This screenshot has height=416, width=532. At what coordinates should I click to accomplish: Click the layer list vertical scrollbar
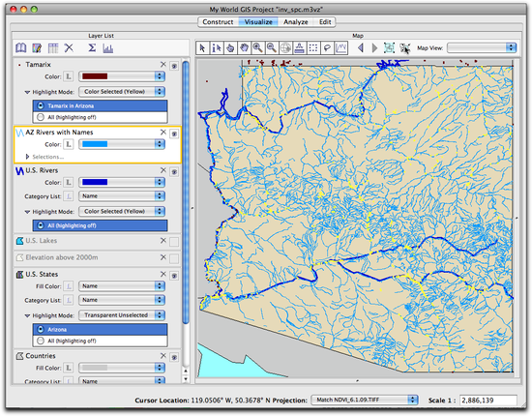186,192
